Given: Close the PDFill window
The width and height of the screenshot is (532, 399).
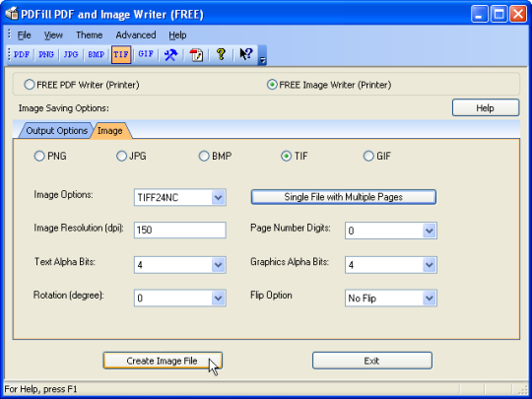Looking at the screenshot, I should click(x=518, y=14).
